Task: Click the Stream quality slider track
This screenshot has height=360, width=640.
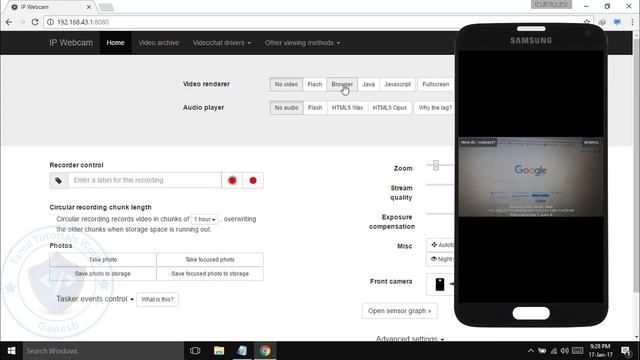Action: (440, 185)
